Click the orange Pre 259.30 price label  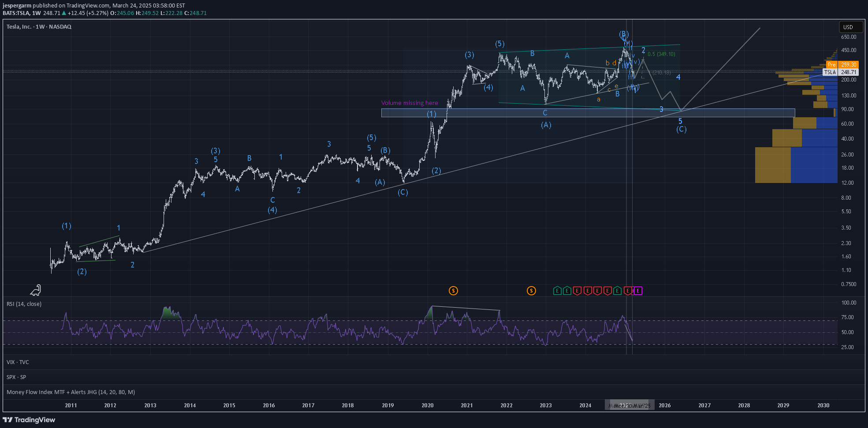(x=842, y=64)
